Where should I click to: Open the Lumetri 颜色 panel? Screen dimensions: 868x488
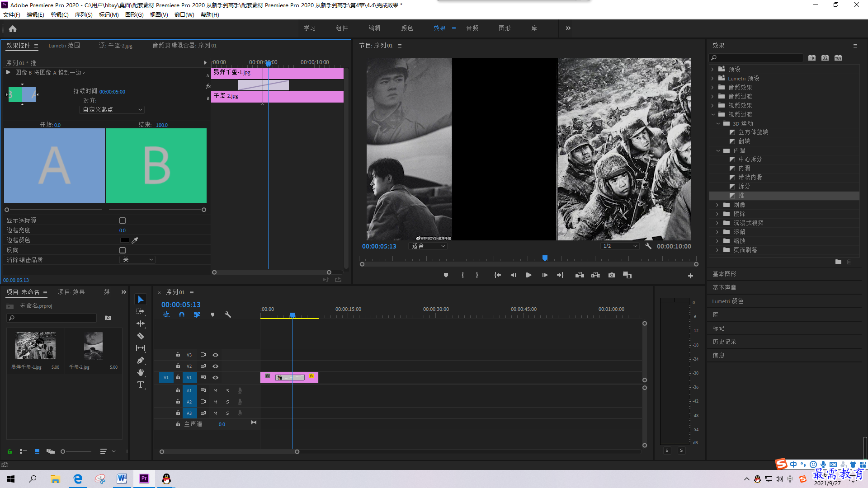coord(728,301)
